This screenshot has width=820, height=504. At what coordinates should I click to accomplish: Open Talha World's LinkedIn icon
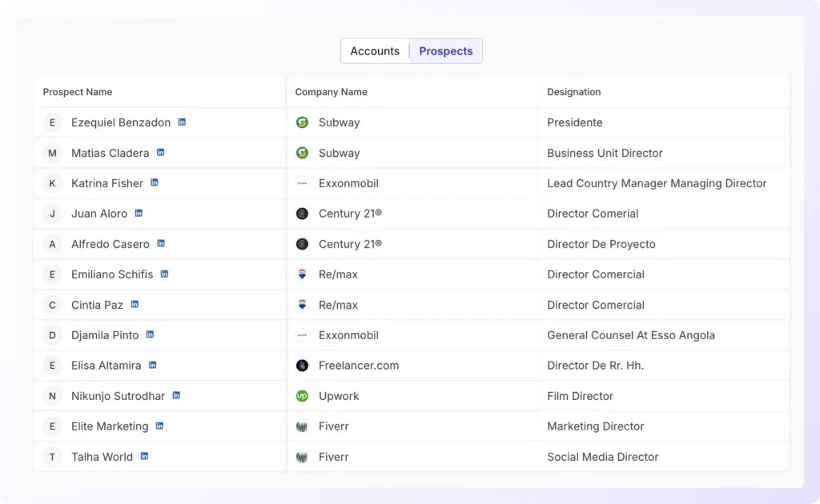pyautogui.click(x=144, y=456)
